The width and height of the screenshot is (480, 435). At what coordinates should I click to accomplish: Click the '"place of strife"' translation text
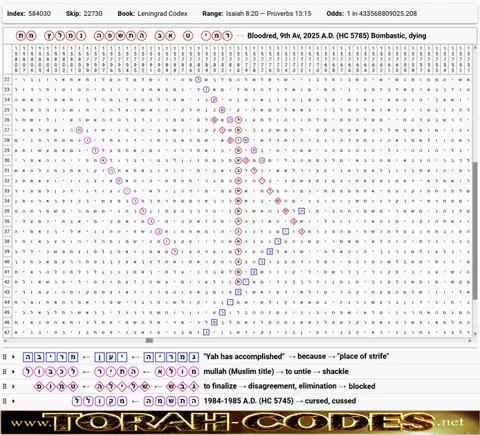[x=364, y=356]
